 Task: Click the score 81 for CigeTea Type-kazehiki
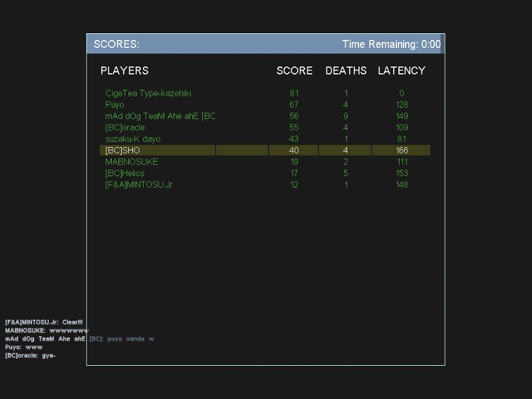coord(294,93)
